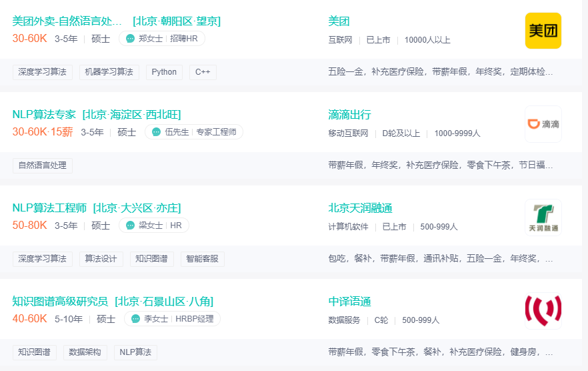Select 知识图谱 tag in 中译语通 listing

point(34,352)
